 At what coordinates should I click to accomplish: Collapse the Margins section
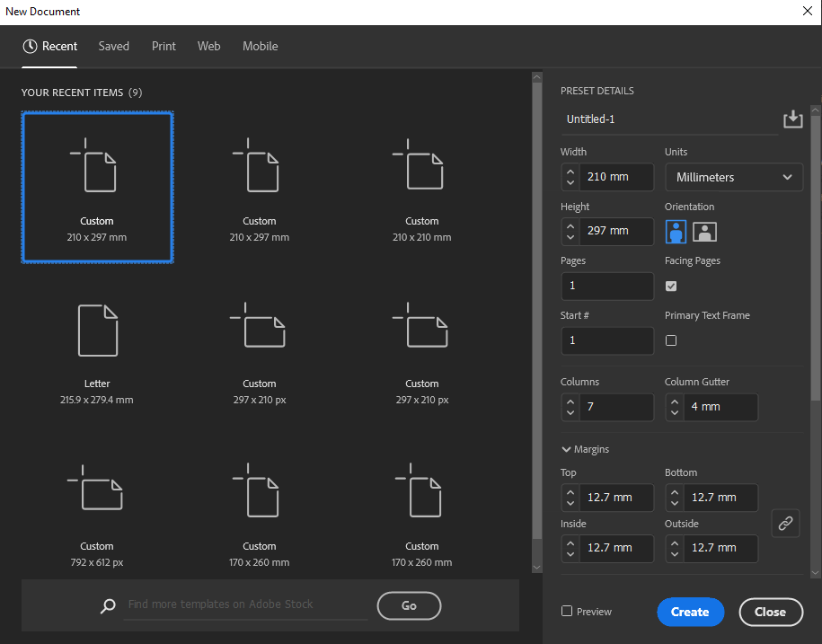[567, 449]
